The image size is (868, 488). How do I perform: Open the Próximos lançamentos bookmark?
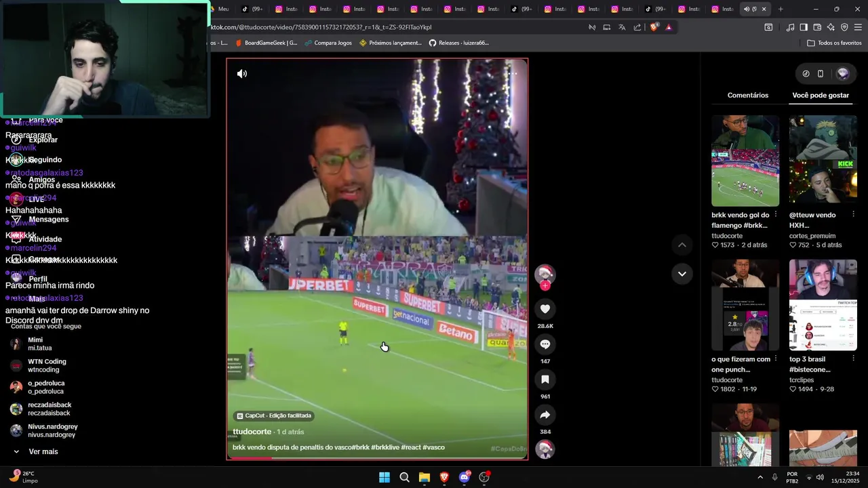391,43
